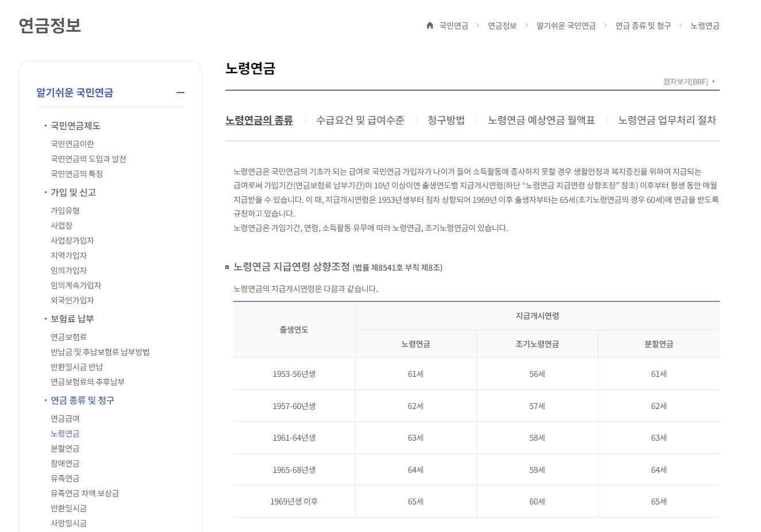The image size is (761, 532).
Task: Open 유족연금 sidebar link
Action: (65, 479)
